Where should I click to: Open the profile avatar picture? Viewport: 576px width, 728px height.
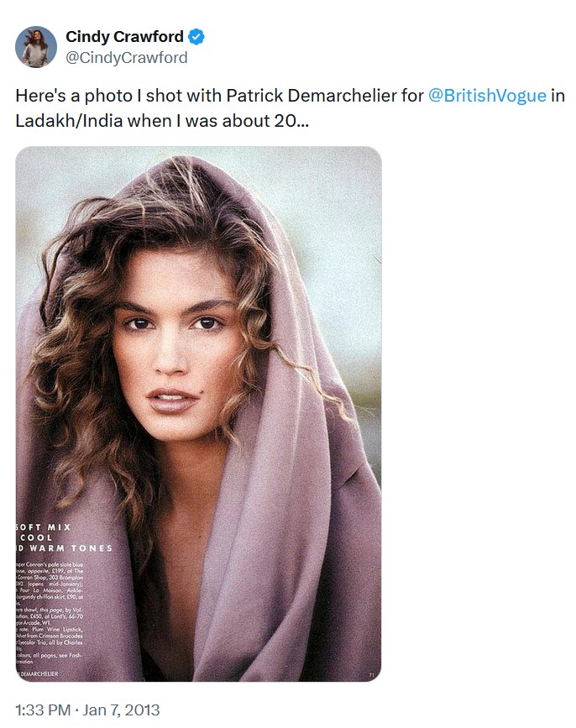[36, 46]
